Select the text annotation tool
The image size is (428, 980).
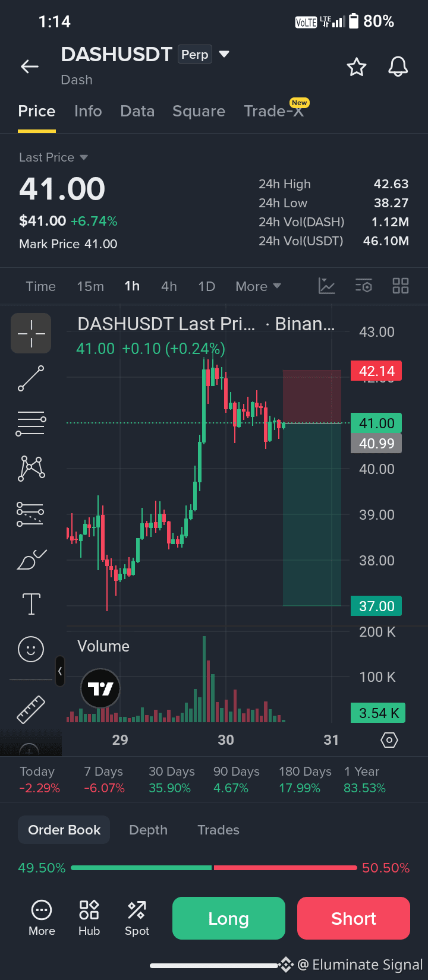32,604
